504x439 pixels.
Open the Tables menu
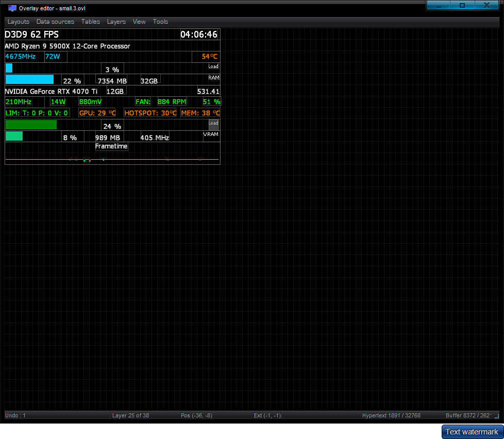pyautogui.click(x=90, y=22)
